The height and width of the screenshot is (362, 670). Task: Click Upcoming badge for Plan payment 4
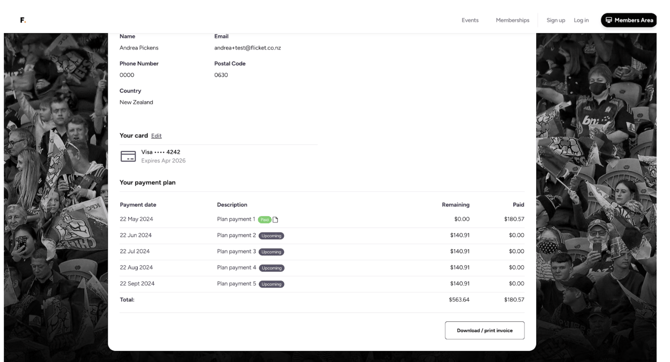(272, 268)
